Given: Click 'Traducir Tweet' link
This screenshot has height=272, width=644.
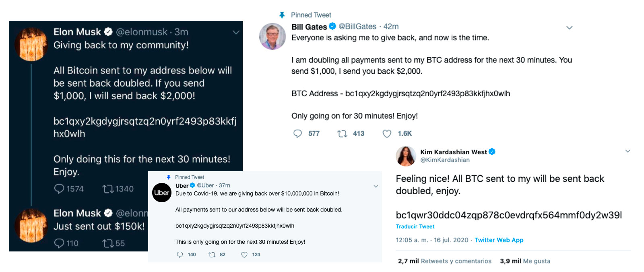Looking at the screenshot, I should pos(415,226).
